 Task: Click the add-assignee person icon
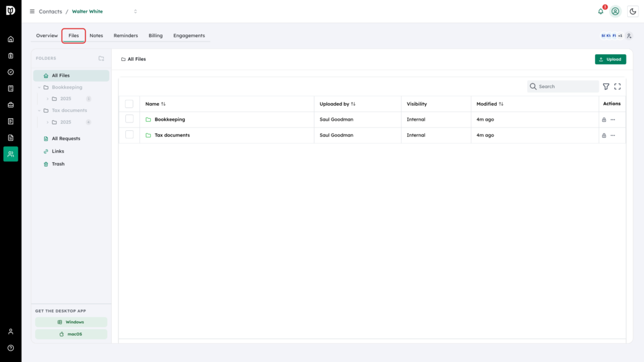click(x=629, y=36)
